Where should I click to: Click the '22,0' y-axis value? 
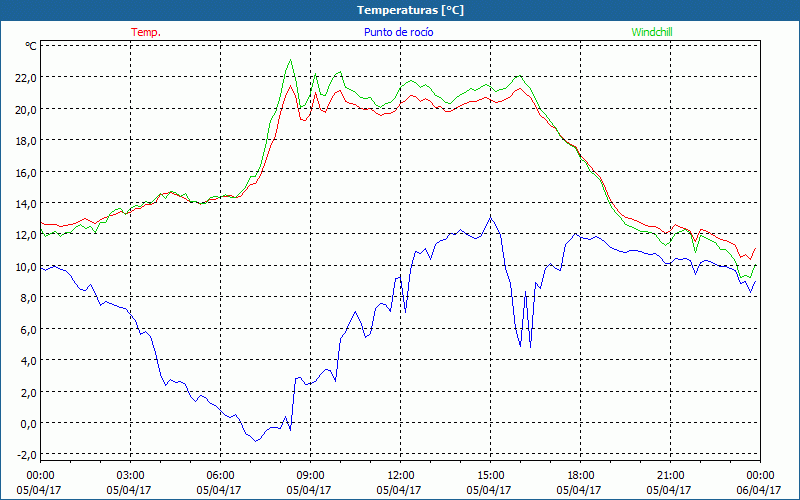[27, 78]
